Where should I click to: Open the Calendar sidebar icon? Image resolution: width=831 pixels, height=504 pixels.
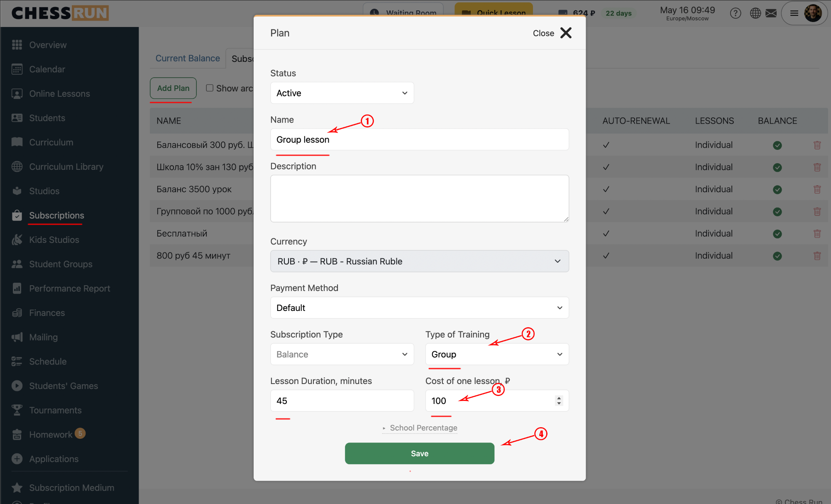click(x=17, y=69)
